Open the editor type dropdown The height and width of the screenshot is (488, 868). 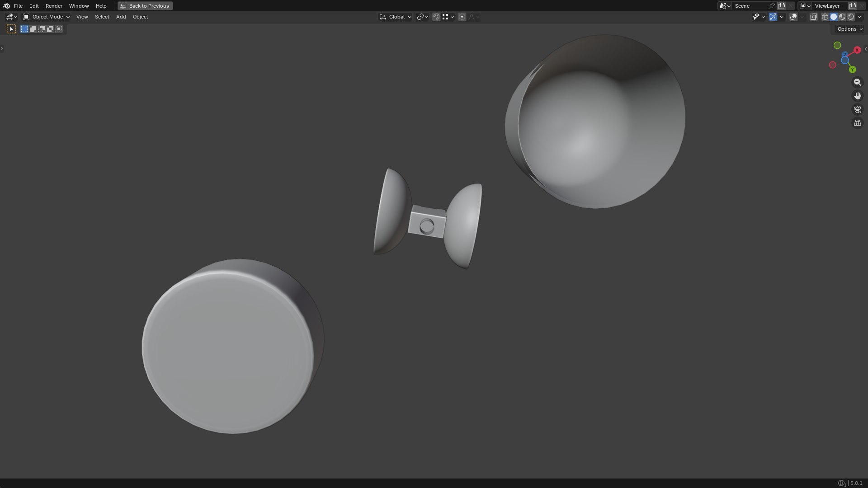pos(11,17)
